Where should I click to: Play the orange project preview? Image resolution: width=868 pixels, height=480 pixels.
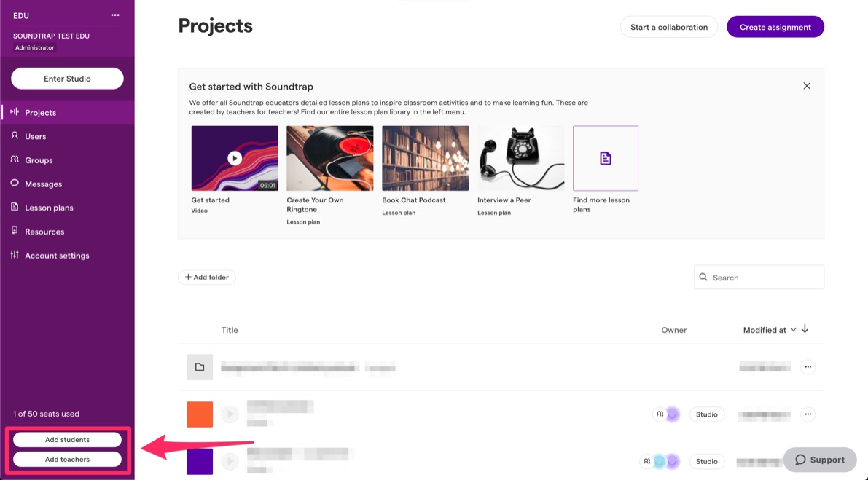point(230,414)
